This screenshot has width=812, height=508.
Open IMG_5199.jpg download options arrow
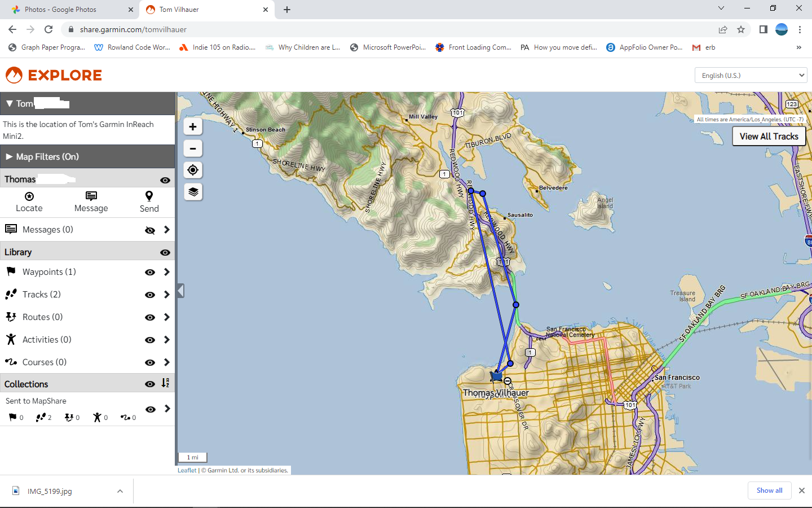click(120, 491)
